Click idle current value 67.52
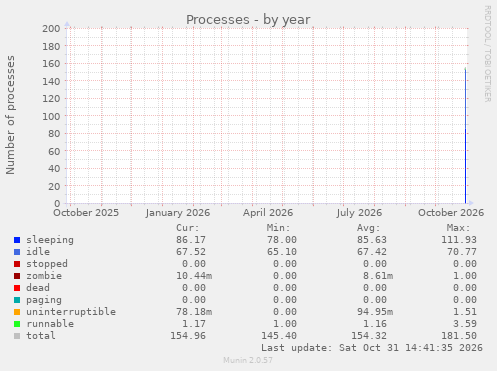Image resolution: width=497 pixels, height=371 pixels. point(191,252)
